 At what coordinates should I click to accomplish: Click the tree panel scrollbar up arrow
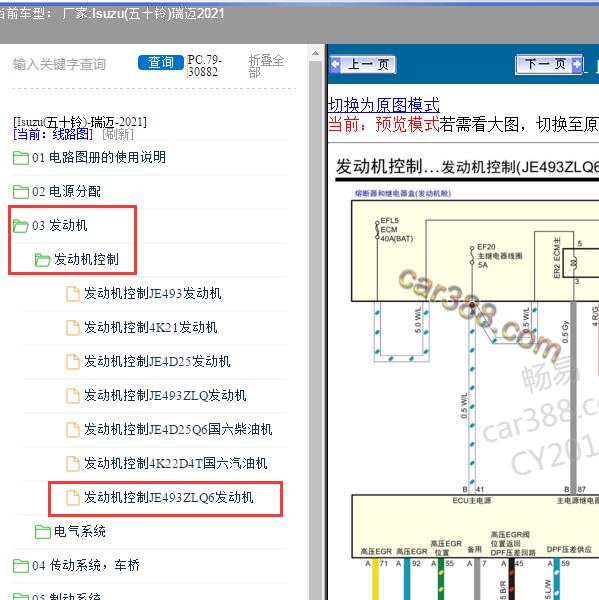point(315,53)
